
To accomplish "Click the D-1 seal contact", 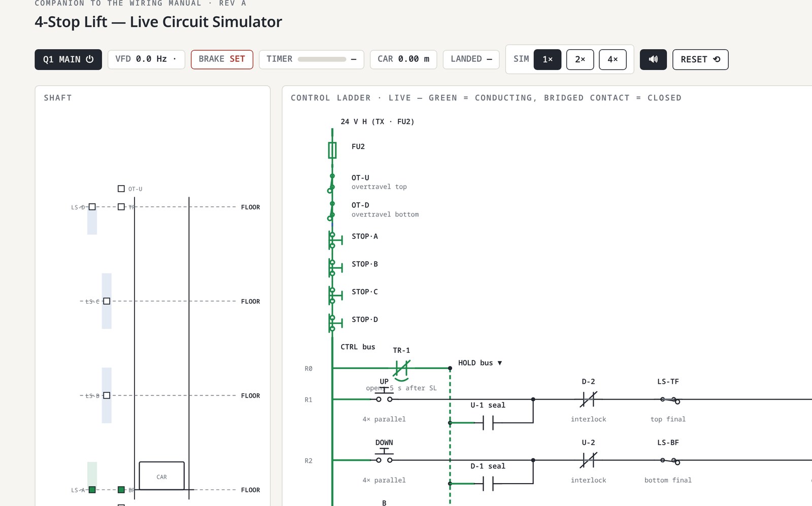I will (488, 484).
